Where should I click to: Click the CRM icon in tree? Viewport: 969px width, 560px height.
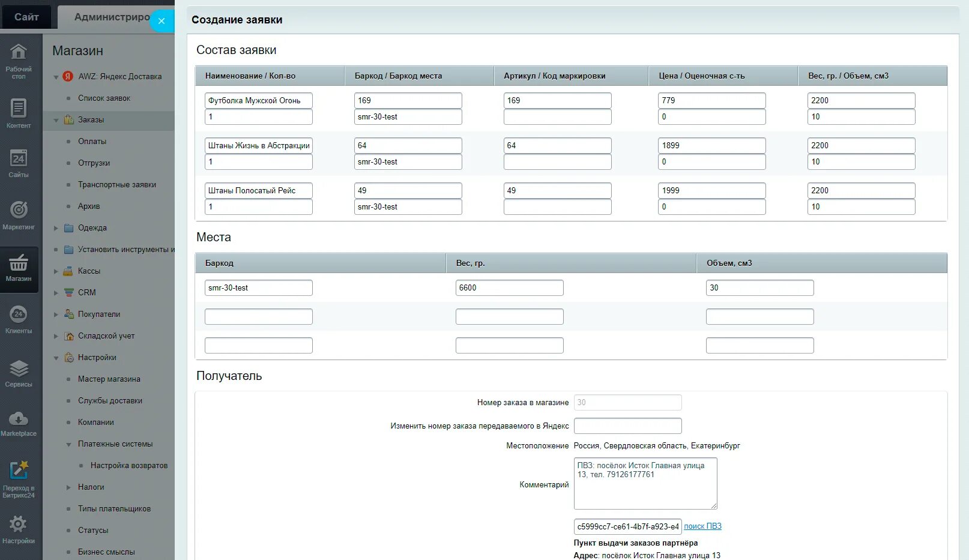(68, 292)
